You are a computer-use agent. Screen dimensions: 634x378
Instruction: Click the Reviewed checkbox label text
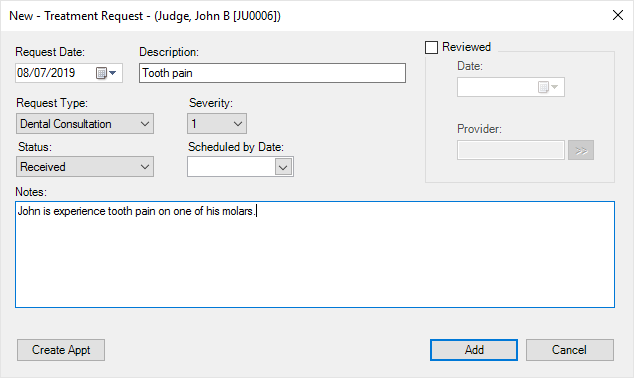(466, 47)
